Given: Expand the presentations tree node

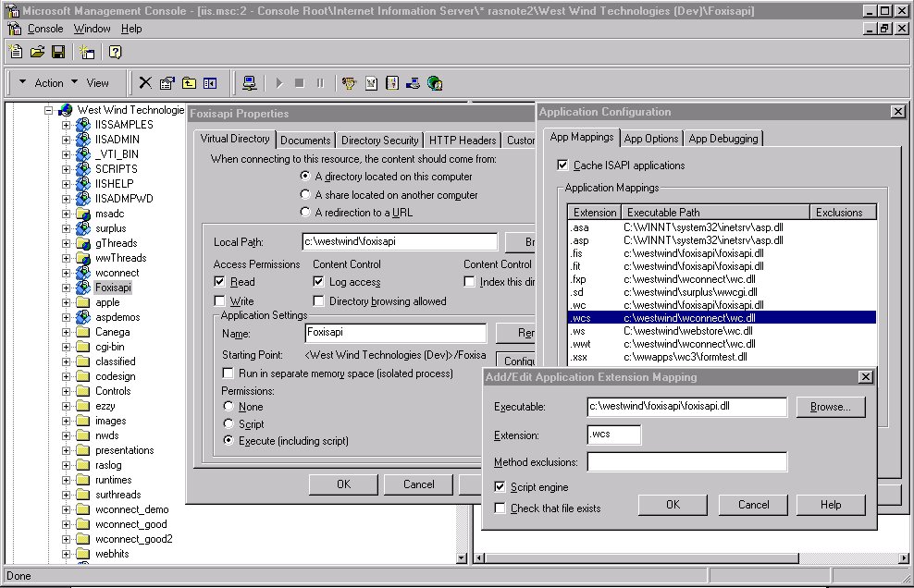Looking at the screenshot, I should [66, 450].
